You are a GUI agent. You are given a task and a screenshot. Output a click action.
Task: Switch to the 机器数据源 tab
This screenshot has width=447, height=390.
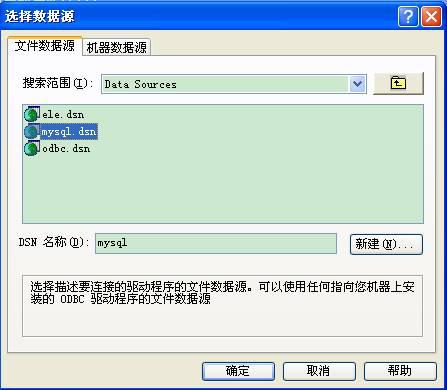[117, 47]
